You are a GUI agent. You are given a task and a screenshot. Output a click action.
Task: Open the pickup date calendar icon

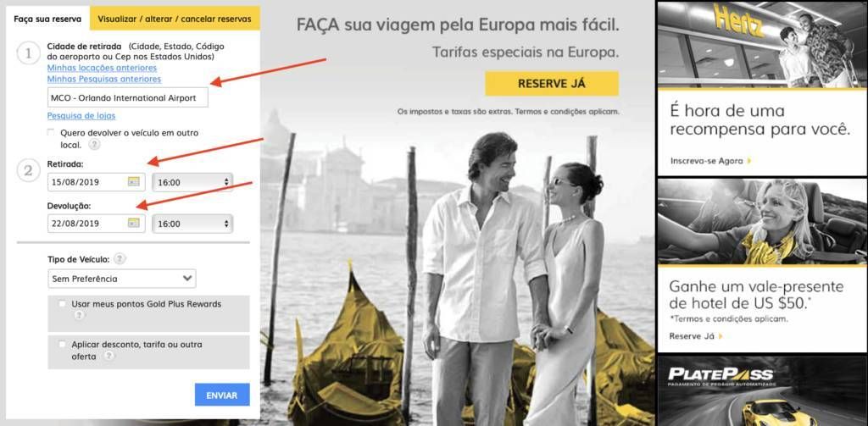click(x=133, y=181)
